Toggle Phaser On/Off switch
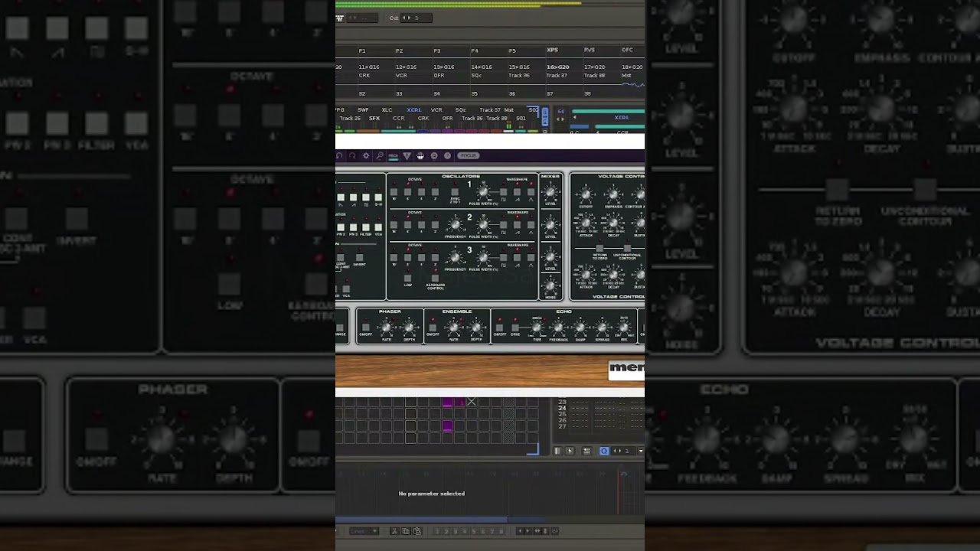Image resolution: width=980 pixels, height=551 pixels. 366,328
